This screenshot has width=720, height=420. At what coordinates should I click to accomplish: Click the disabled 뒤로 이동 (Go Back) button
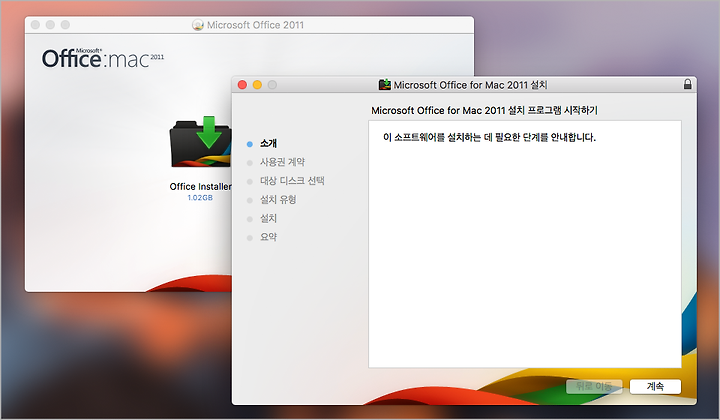[594, 386]
